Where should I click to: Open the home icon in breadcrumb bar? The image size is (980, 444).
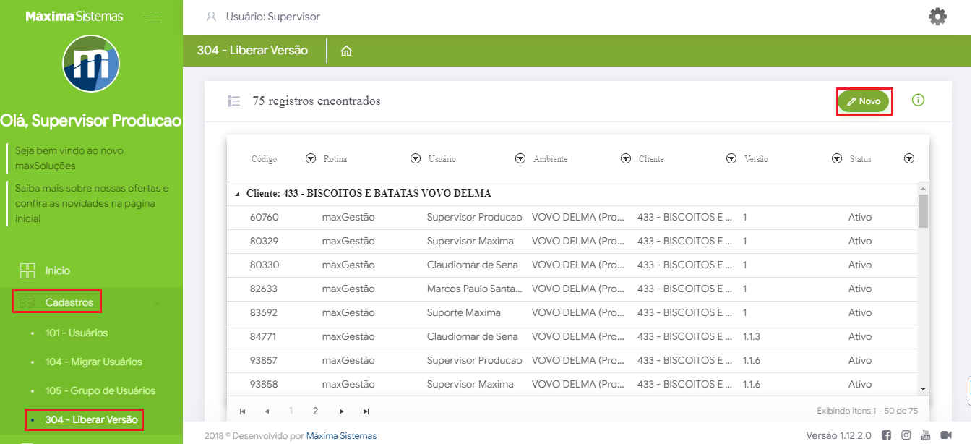click(346, 51)
